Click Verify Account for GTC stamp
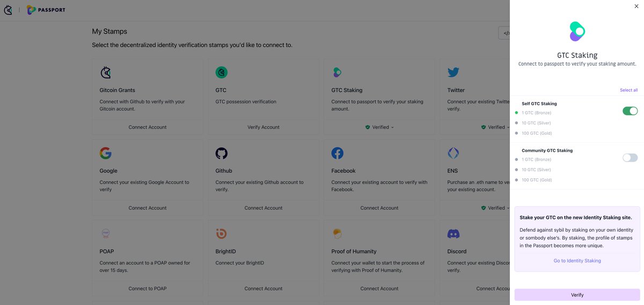 tap(264, 127)
